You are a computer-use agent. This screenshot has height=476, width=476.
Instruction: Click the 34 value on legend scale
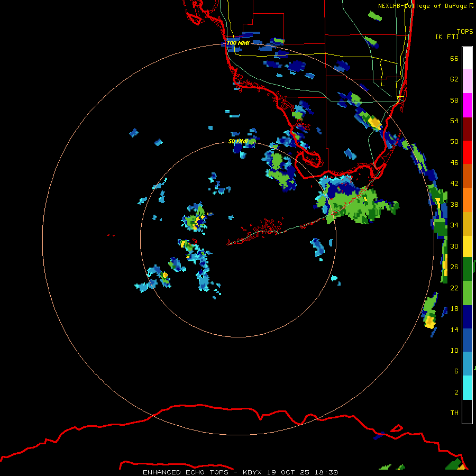[454, 225]
